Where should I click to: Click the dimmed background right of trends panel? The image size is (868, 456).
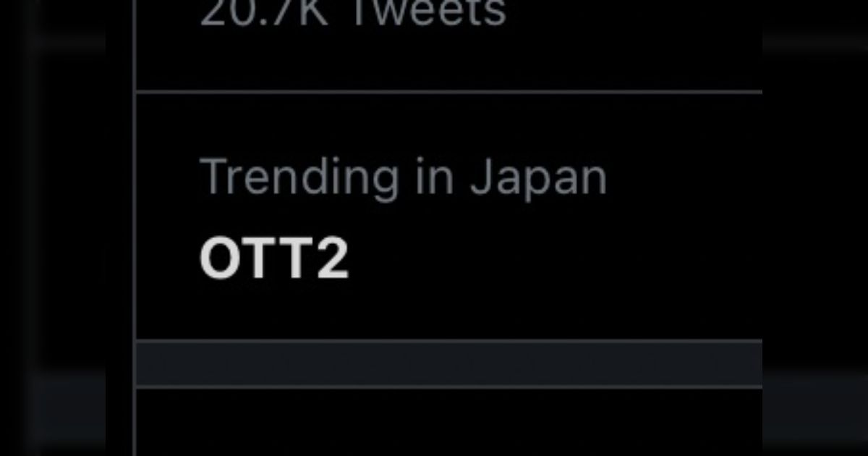coord(814,217)
